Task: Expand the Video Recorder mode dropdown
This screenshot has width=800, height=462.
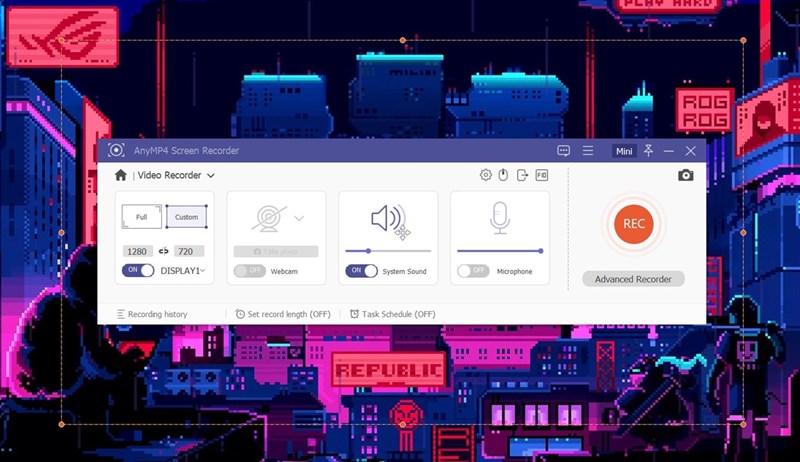Action: 211,175
